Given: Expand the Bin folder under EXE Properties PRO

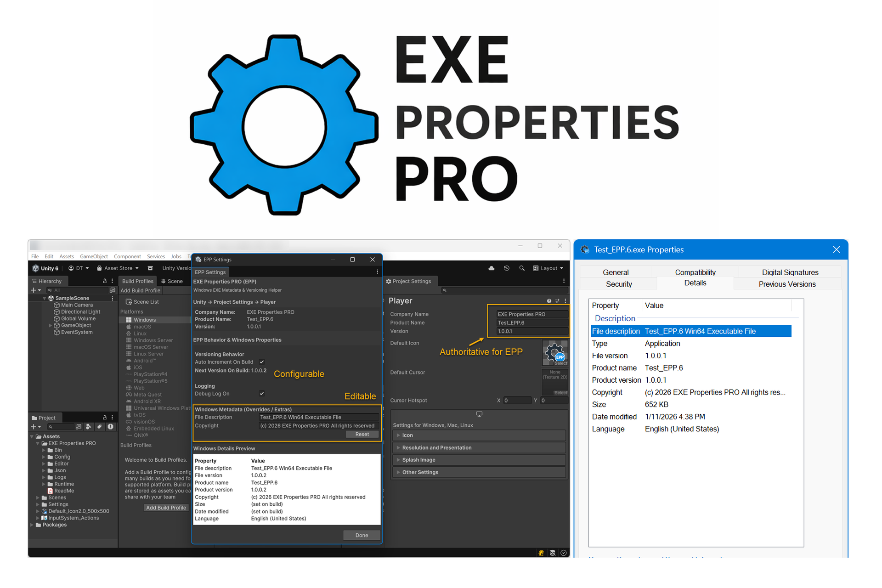Looking at the screenshot, I should [x=44, y=450].
